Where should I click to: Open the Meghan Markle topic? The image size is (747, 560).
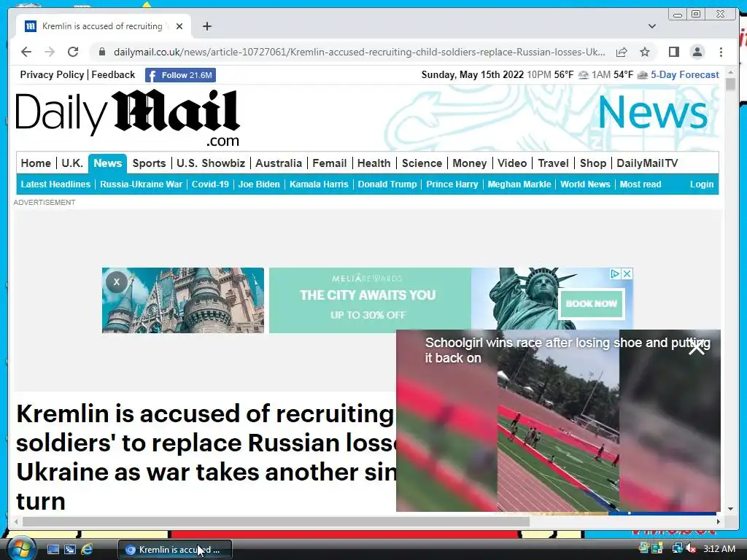click(x=519, y=184)
